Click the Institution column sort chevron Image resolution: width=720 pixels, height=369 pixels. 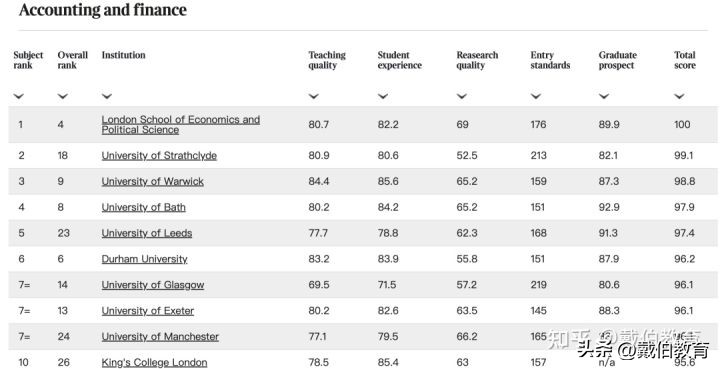[x=107, y=96]
